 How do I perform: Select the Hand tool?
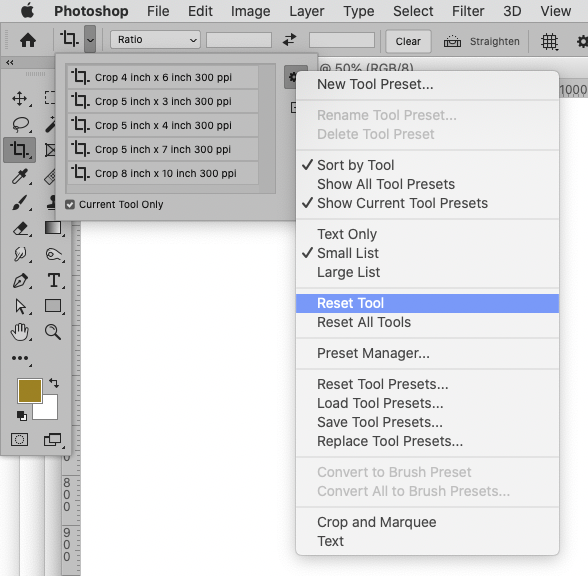[20, 332]
